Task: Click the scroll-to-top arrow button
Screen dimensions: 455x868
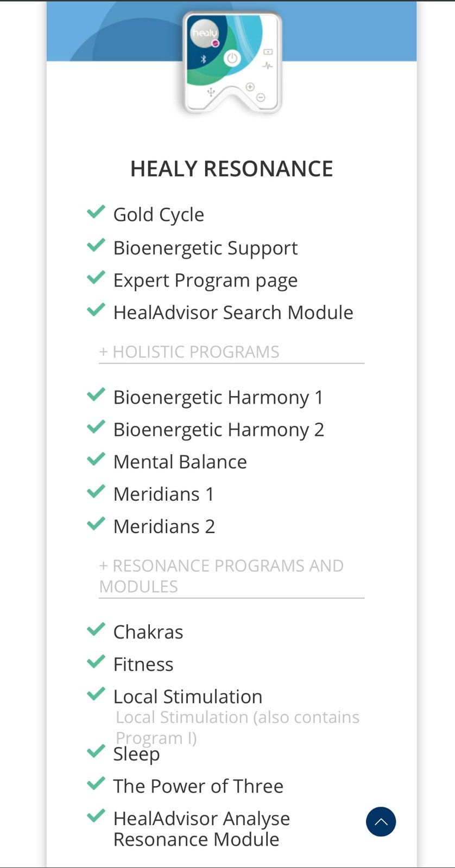Action: click(x=381, y=821)
